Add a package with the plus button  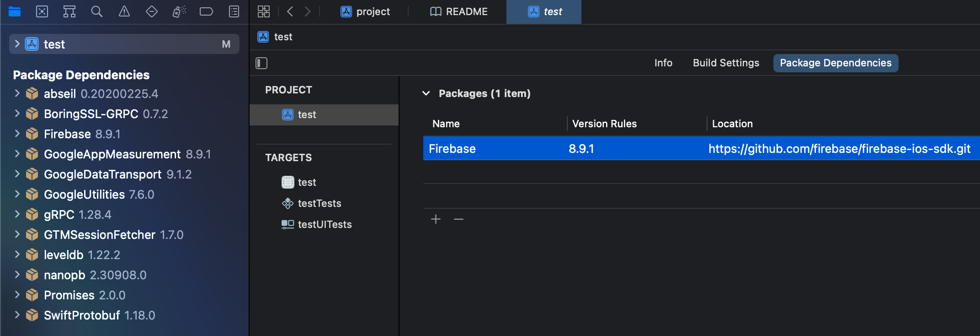click(436, 219)
